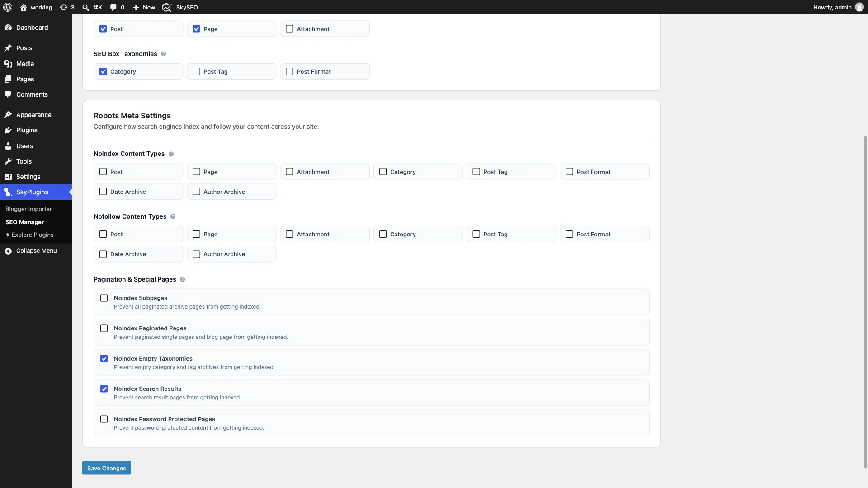The image size is (868, 488).
Task: Open SkyPlugins menu in sidebar
Action: [36, 192]
